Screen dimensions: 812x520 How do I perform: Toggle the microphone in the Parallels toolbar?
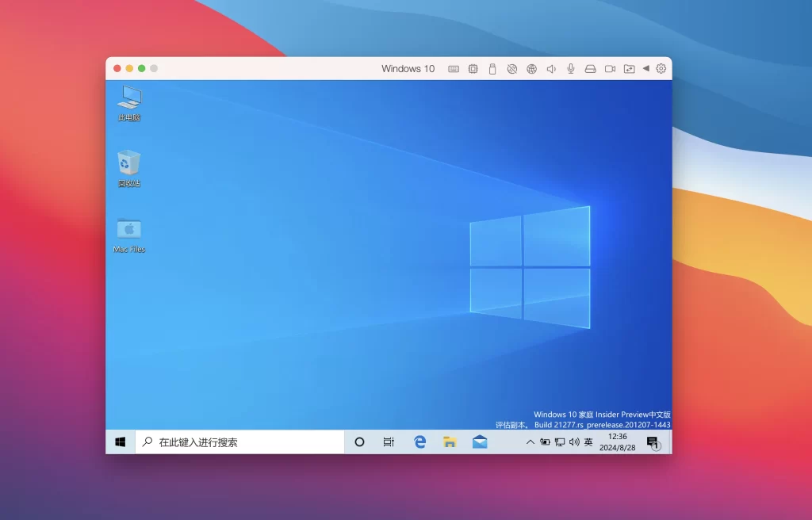(x=570, y=69)
